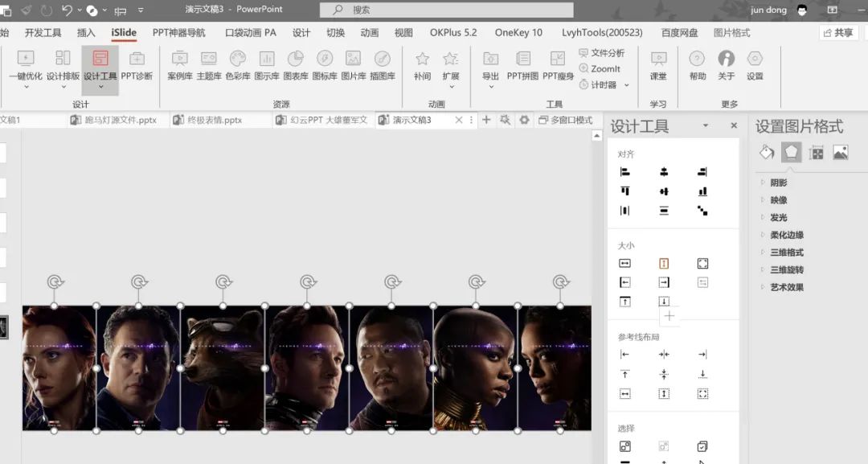Viewport: 868px width, 464px height.
Task: Switch to the iSlide ribbon tab
Action: pos(124,33)
